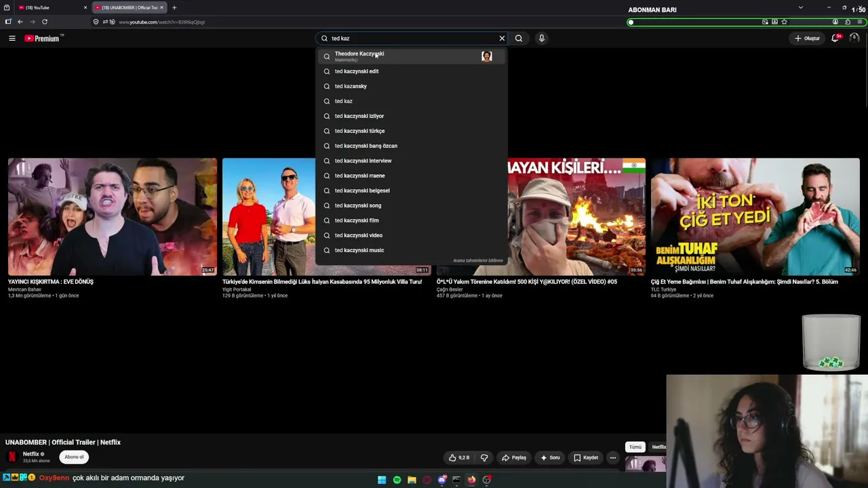This screenshot has height=488, width=868.
Task: Close the UNABOMBER trailer tab
Action: (x=161, y=7)
